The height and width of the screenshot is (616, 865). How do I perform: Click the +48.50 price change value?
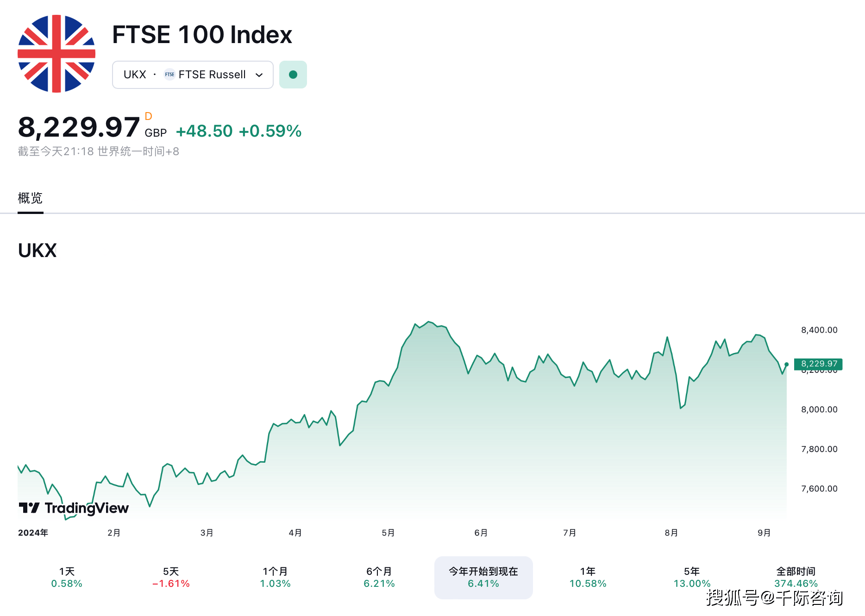[x=204, y=131]
